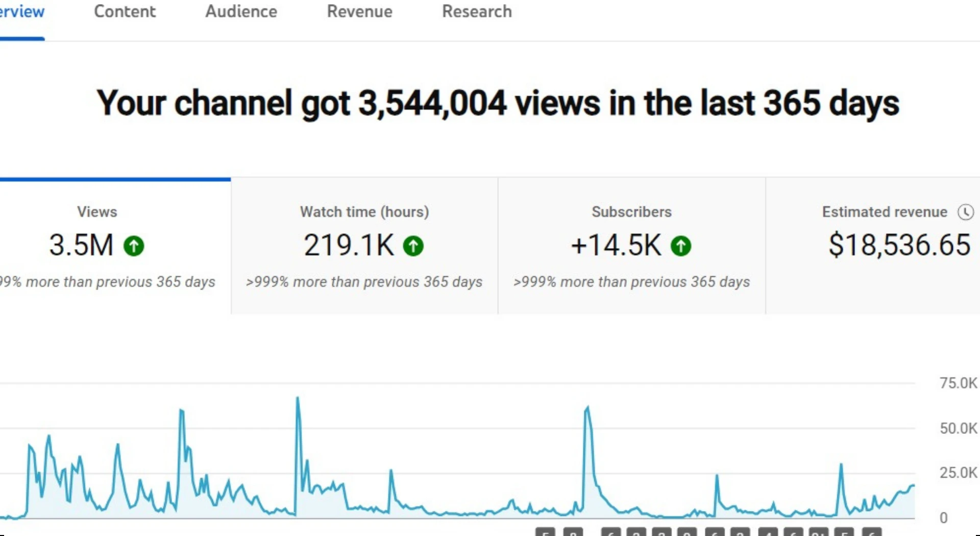This screenshot has width=980, height=536.
Task: Click the 50.0K axis label
Action: tap(958, 428)
